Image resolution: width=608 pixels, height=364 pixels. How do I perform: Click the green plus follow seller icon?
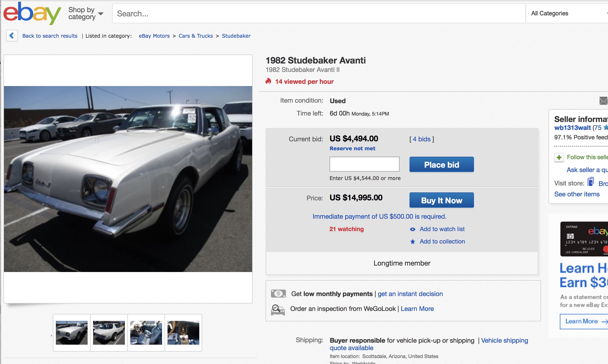click(559, 157)
